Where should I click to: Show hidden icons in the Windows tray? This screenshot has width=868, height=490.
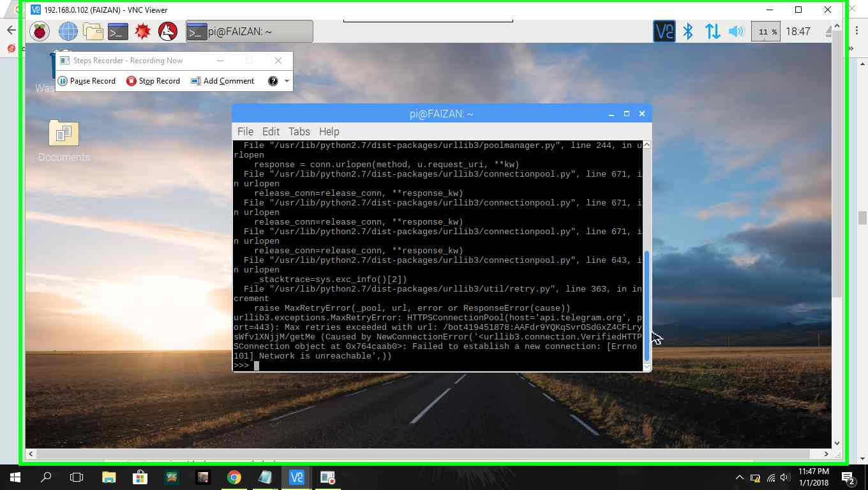[740, 477]
